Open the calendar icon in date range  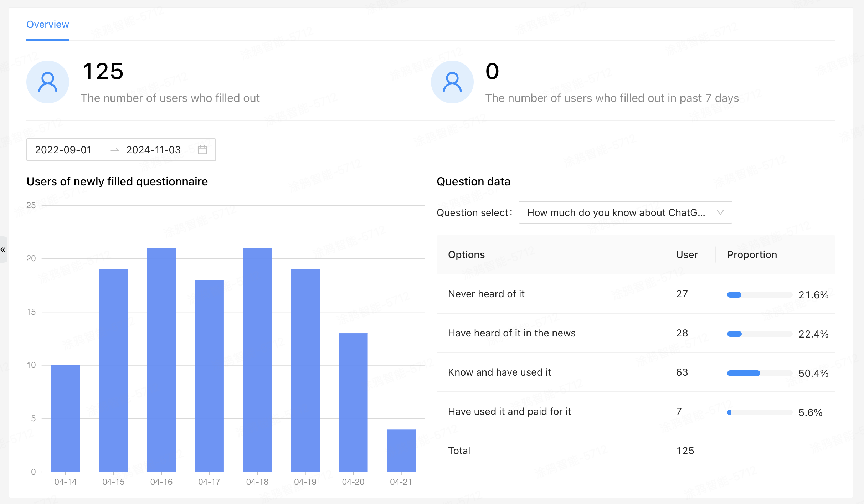tap(202, 150)
